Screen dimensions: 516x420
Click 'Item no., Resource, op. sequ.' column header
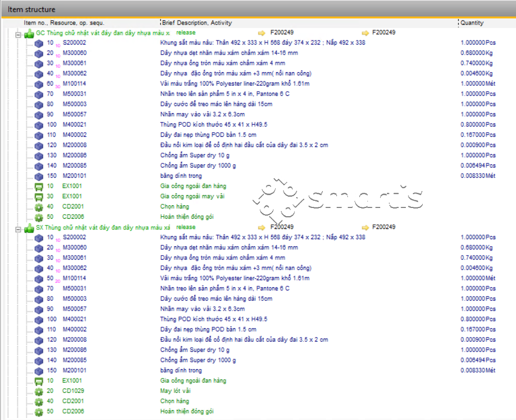(64, 23)
